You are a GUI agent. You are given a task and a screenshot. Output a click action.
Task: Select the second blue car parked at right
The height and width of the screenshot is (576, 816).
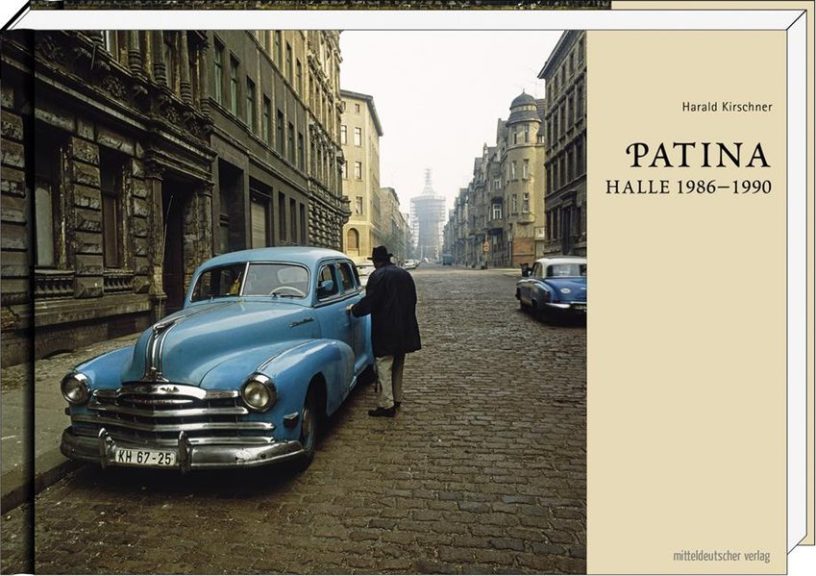pos(552,286)
